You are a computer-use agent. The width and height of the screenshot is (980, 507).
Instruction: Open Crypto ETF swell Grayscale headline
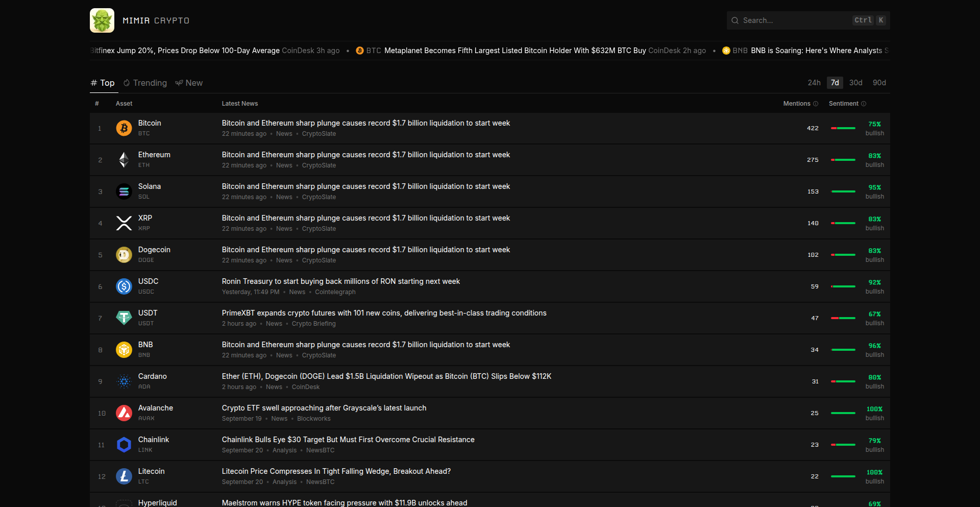pos(324,408)
